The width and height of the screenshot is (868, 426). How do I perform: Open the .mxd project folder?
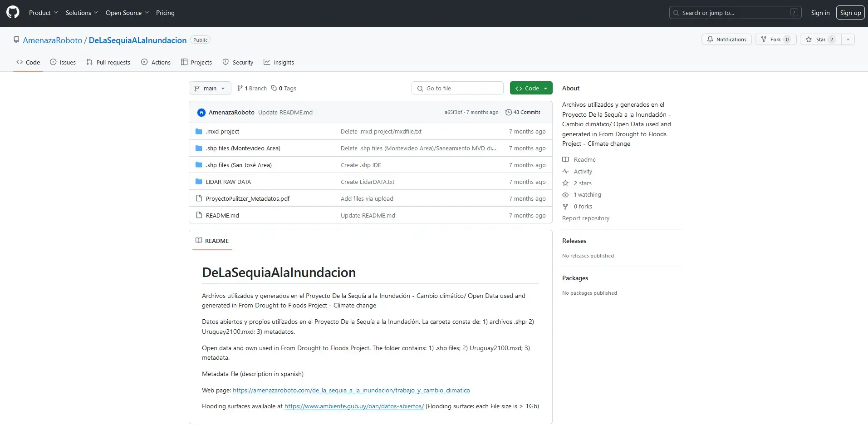pyautogui.click(x=222, y=131)
